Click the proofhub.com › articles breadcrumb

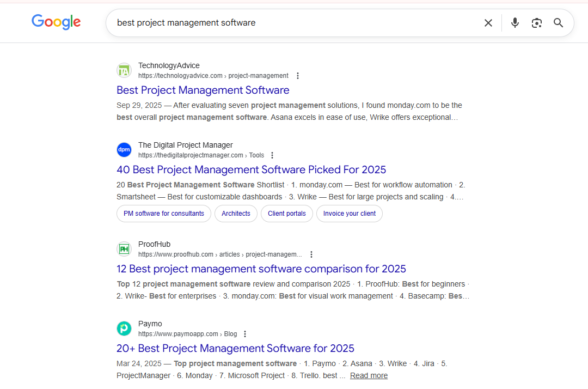coord(220,254)
